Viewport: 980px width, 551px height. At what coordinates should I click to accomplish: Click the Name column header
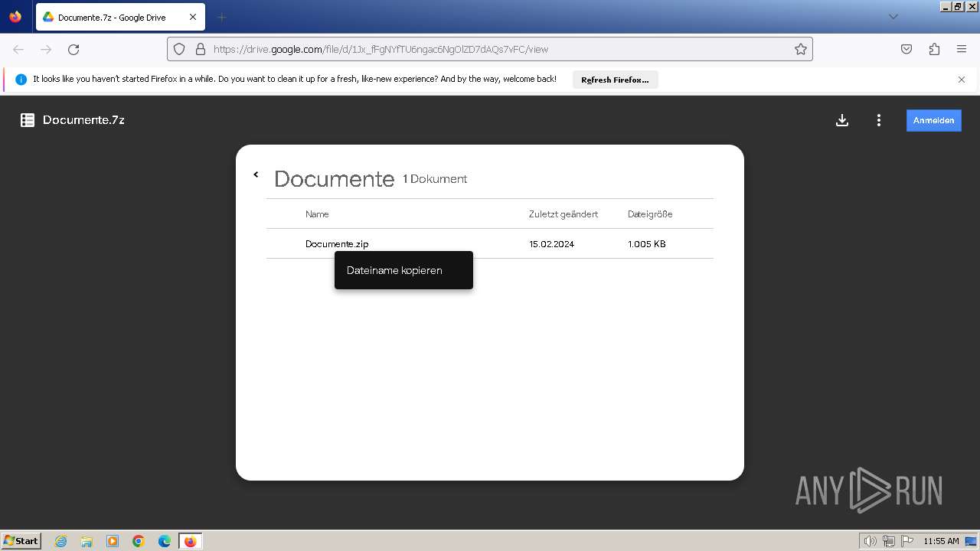coord(317,214)
